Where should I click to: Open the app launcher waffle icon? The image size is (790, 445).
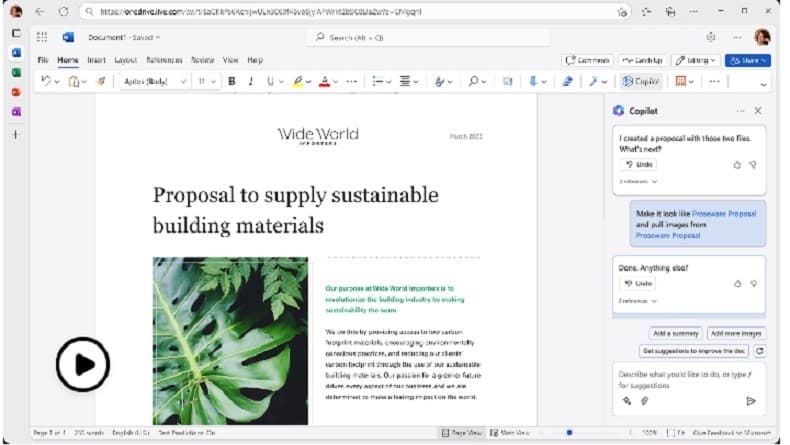[42, 37]
